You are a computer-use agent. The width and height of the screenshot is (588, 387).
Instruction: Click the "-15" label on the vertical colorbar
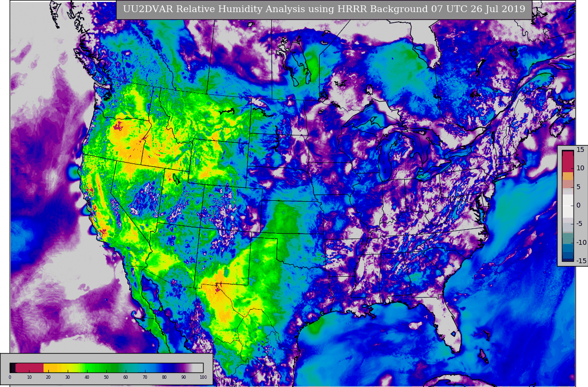tap(581, 261)
